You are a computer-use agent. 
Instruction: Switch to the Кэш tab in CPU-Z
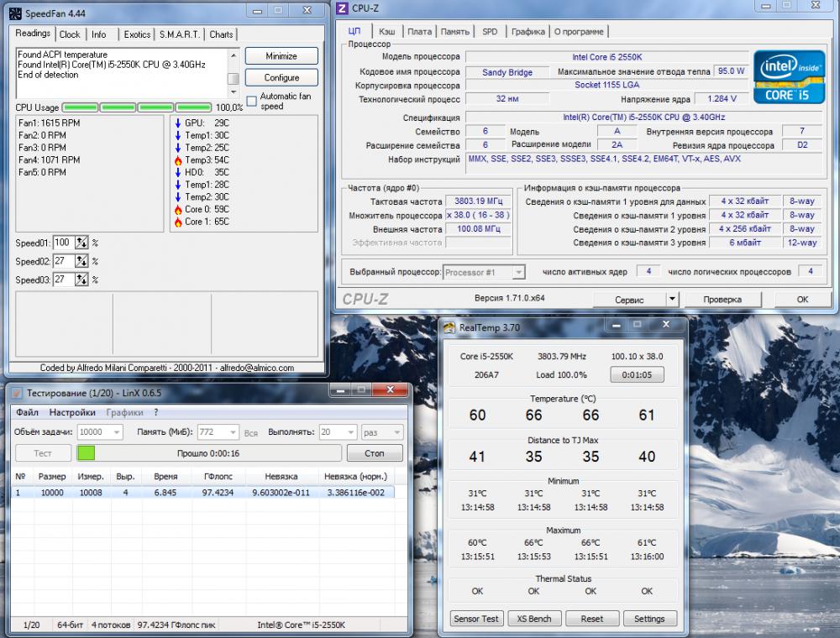[x=386, y=32]
